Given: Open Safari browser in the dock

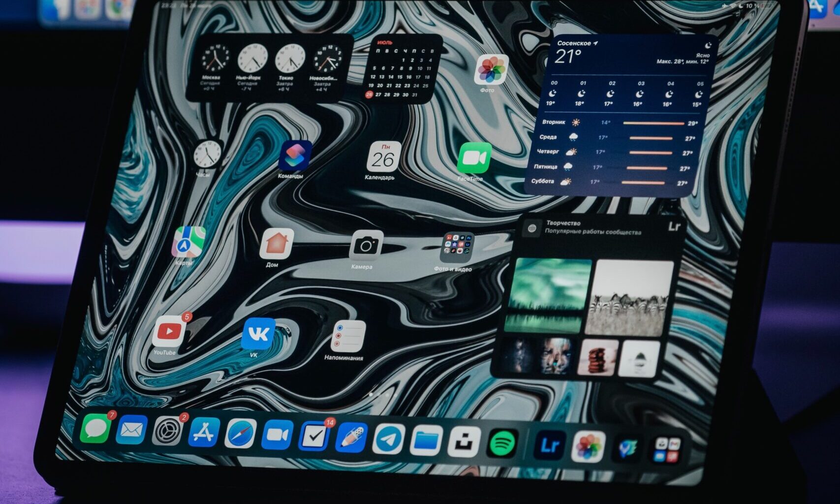Looking at the screenshot, I should [x=241, y=434].
